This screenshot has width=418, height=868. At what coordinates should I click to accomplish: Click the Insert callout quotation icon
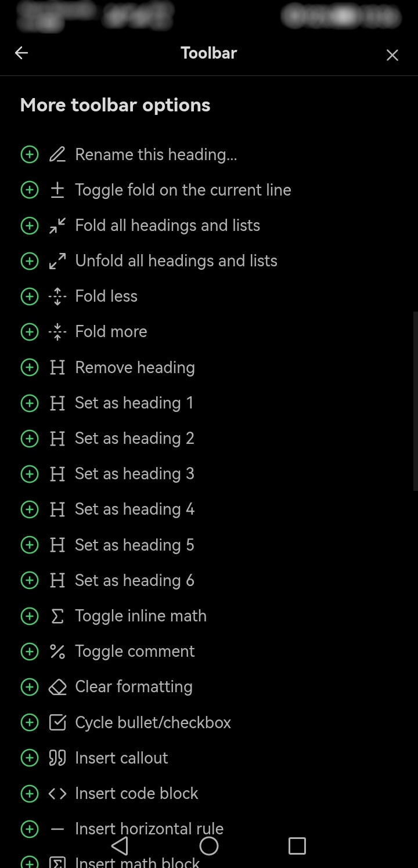[57, 758]
